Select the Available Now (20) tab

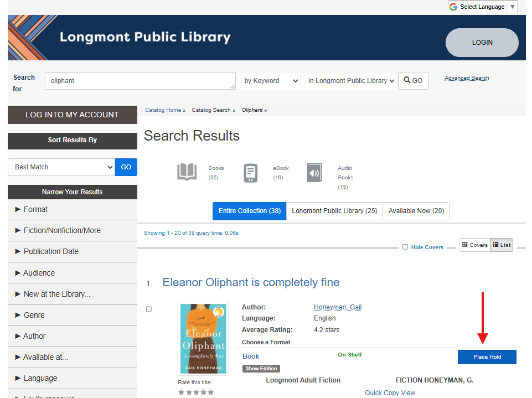click(x=416, y=211)
